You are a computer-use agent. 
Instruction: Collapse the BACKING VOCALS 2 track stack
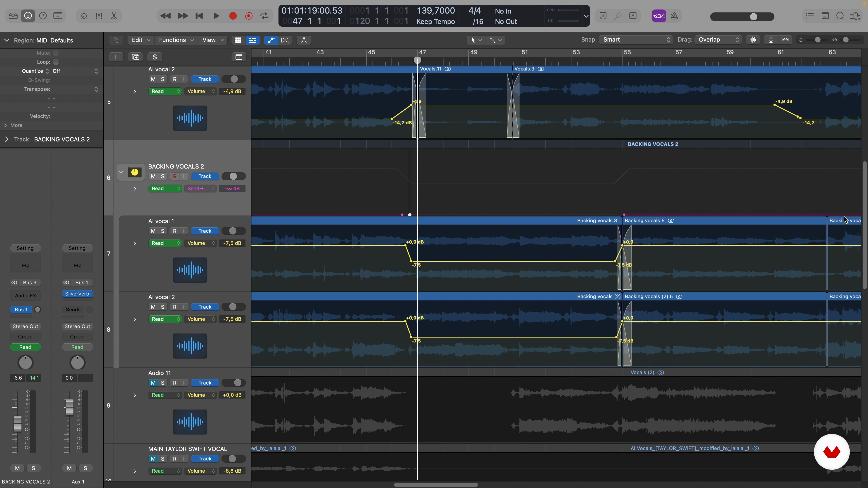point(121,172)
